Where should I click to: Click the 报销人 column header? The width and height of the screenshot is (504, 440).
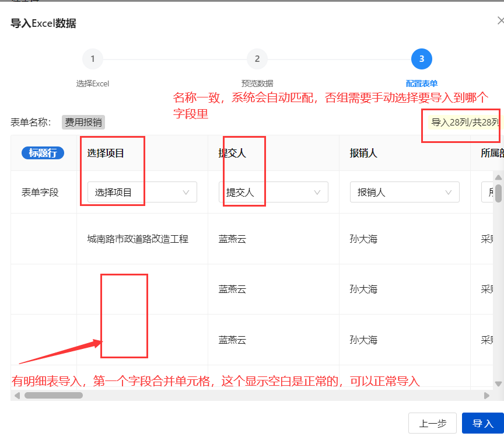click(x=363, y=153)
